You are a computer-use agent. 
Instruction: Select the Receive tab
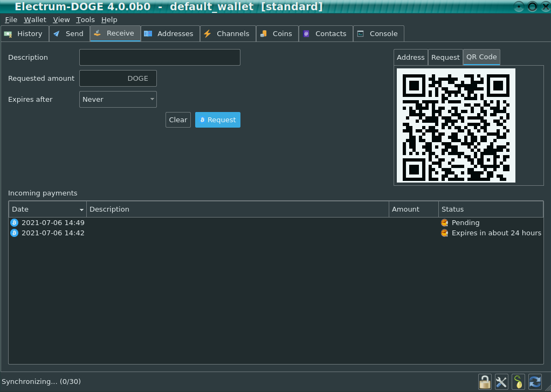115,33
